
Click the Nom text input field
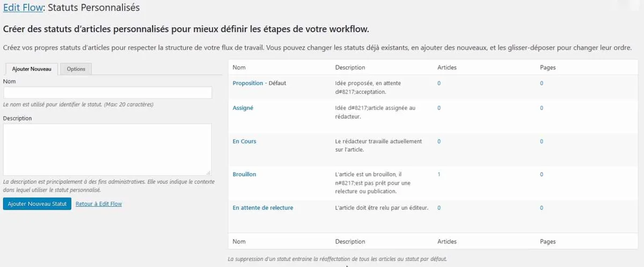pyautogui.click(x=107, y=93)
